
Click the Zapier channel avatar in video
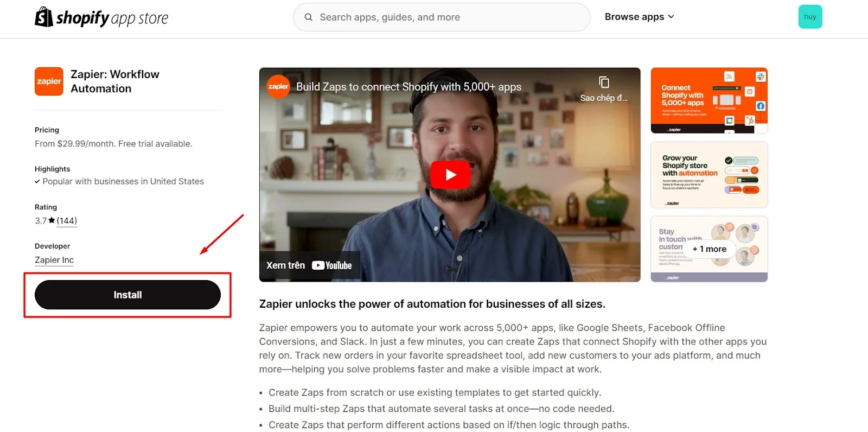coord(278,87)
